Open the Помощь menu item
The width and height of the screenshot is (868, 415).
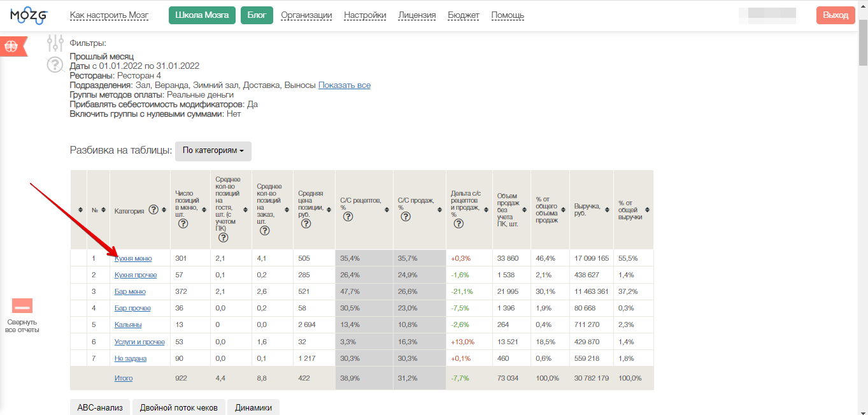pyautogui.click(x=508, y=15)
